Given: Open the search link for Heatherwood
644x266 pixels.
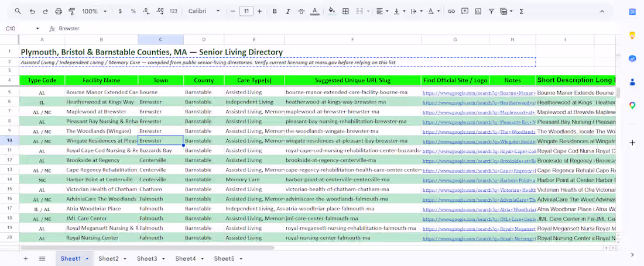Looking at the screenshot, I should click(x=479, y=102).
